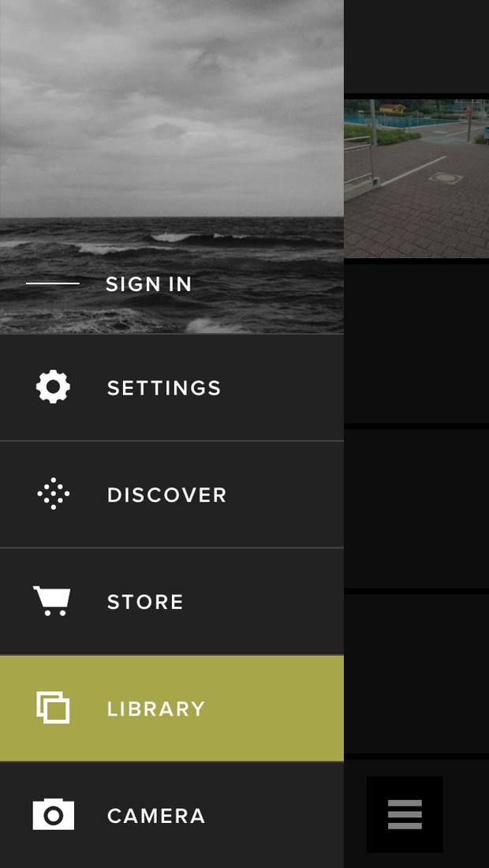Open the swimming pool photo thumbnail

[x=416, y=178]
